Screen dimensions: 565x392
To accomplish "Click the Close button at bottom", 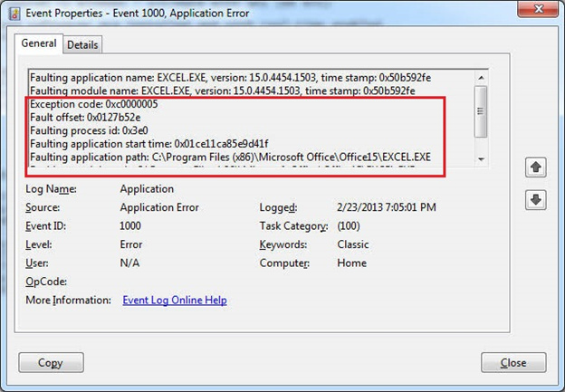I will [513, 362].
